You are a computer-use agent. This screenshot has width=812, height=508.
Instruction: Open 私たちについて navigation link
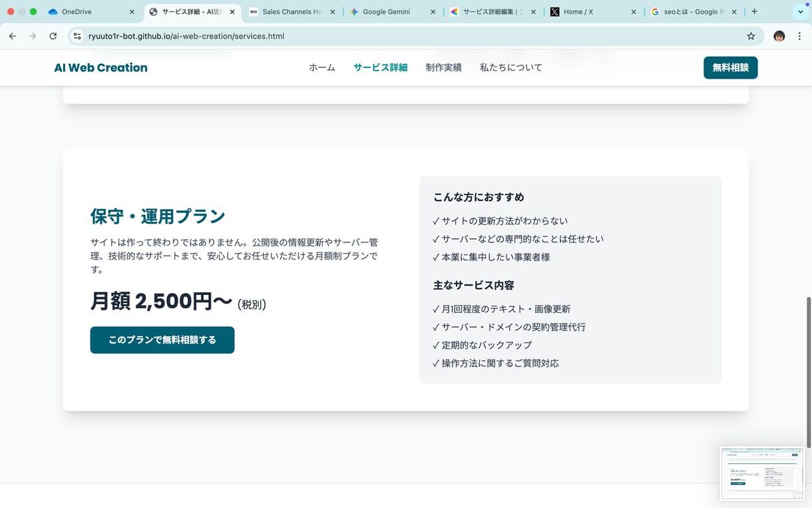click(x=510, y=67)
